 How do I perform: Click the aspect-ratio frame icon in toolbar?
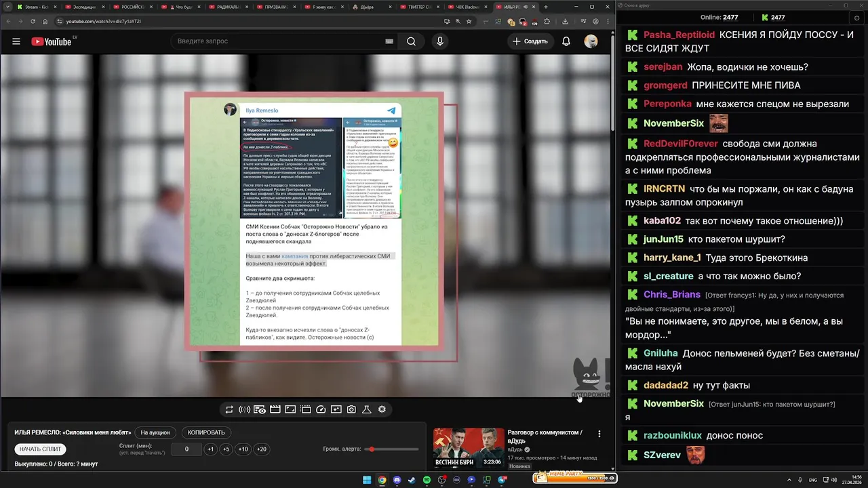[x=290, y=409]
